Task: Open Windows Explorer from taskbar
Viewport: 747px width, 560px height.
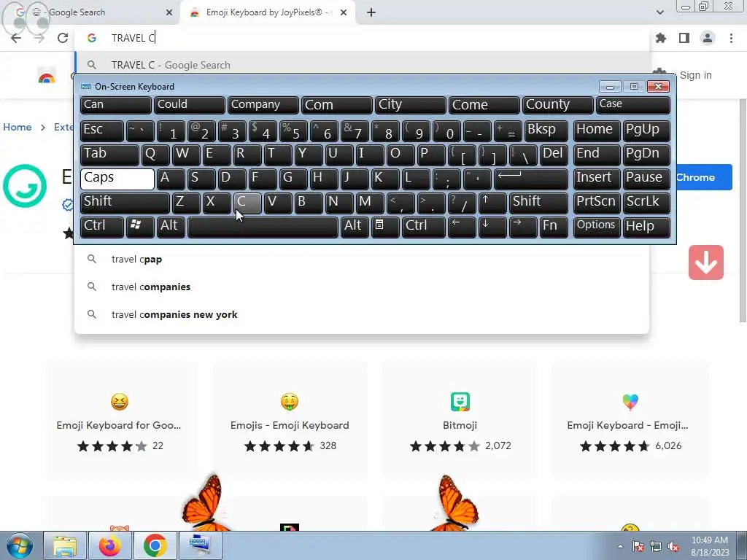Action: pyautogui.click(x=65, y=545)
